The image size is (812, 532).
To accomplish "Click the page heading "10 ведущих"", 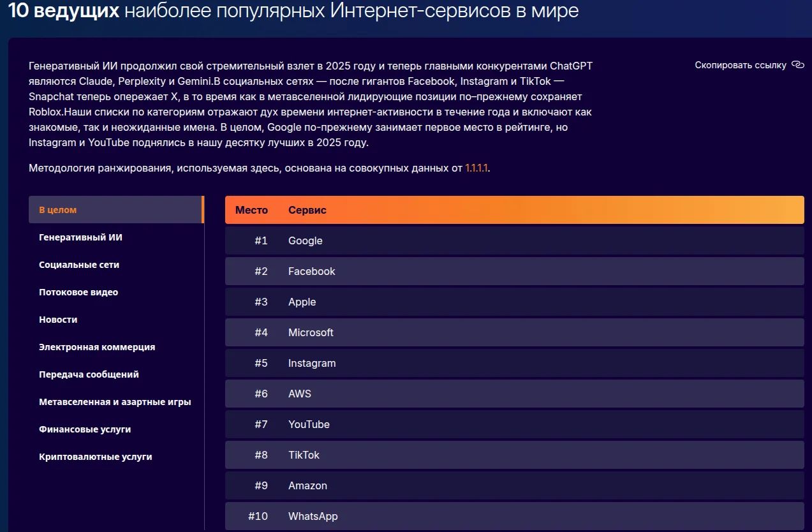I will 64,11.
